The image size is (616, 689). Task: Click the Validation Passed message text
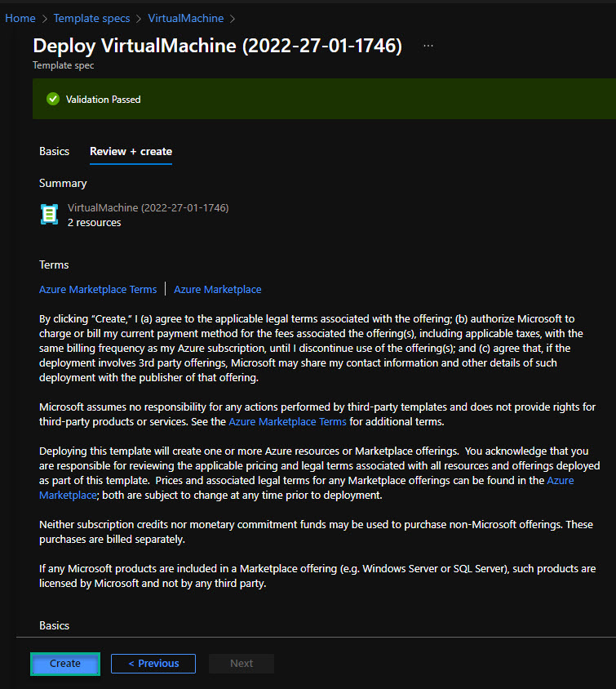(x=103, y=100)
